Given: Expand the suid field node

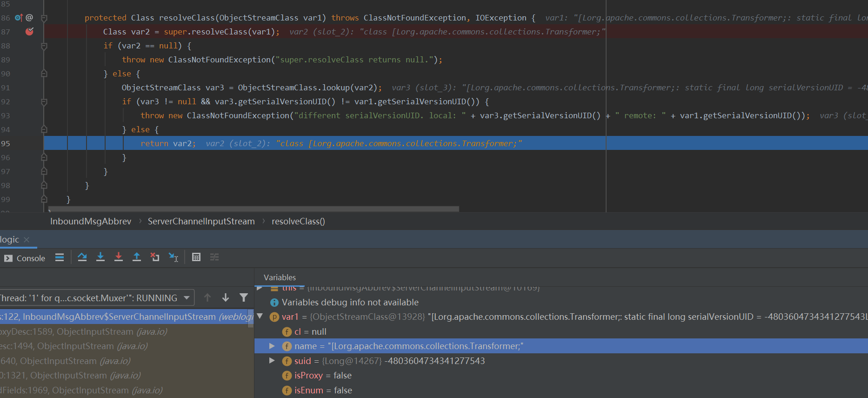Looking at the screenshot, I should [x=272, y=361].
